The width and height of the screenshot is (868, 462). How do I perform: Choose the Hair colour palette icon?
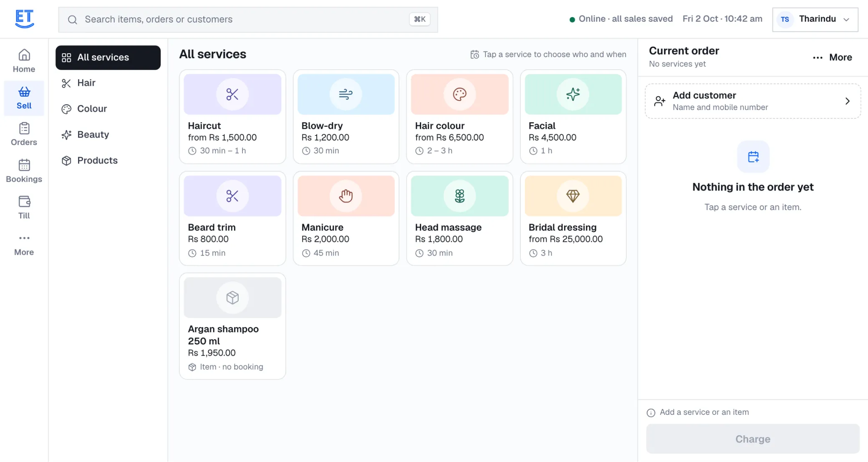click(x=459, y=94)
